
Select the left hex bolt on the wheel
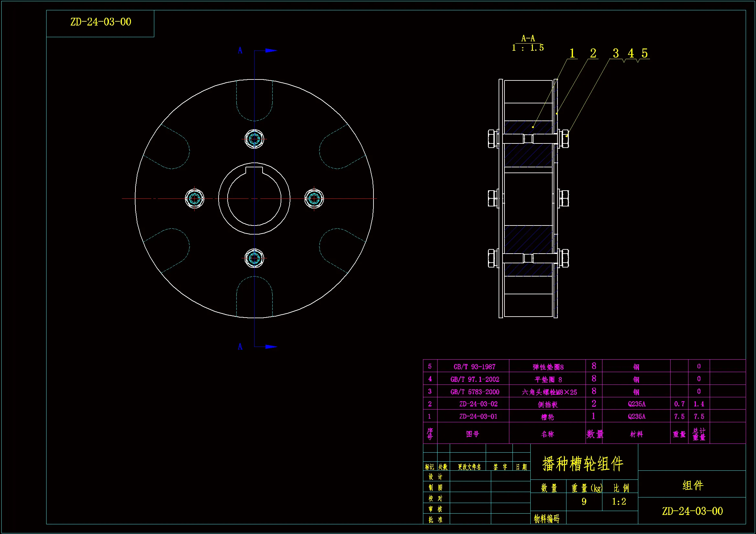(x=194, y=198)
